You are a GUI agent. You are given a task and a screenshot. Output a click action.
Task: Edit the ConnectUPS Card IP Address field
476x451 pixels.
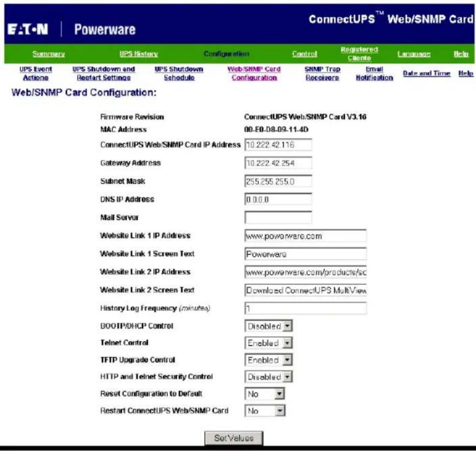[x=278, y=145]
